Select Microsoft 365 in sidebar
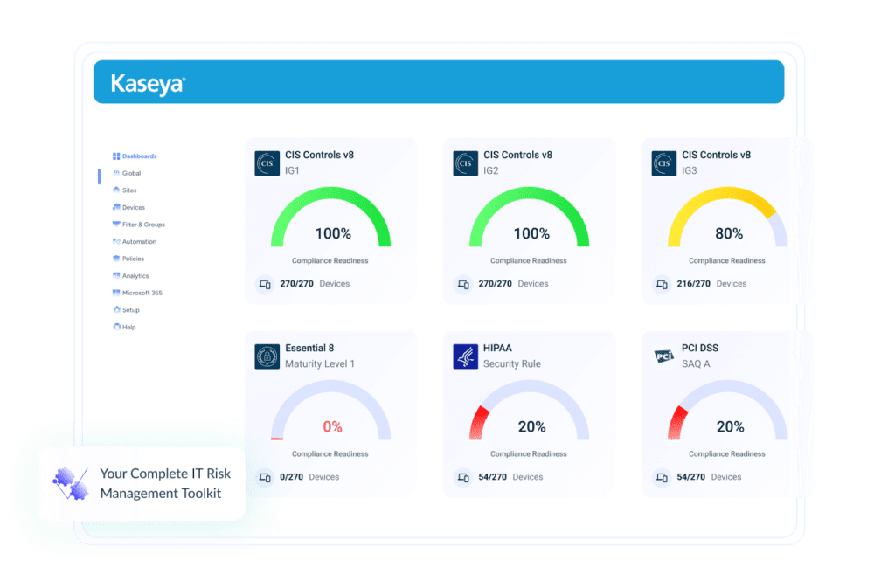The width and height of the screenshot is (895, 588). (142, 293)
